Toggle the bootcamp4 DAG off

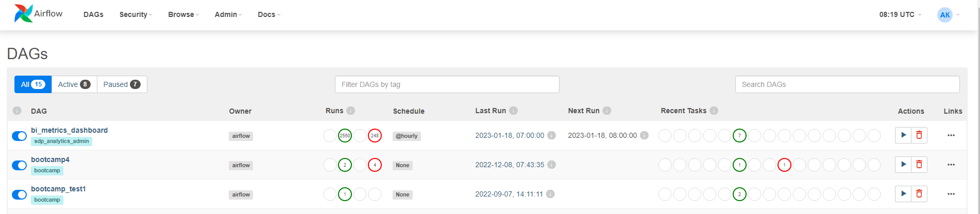(19, 165)
